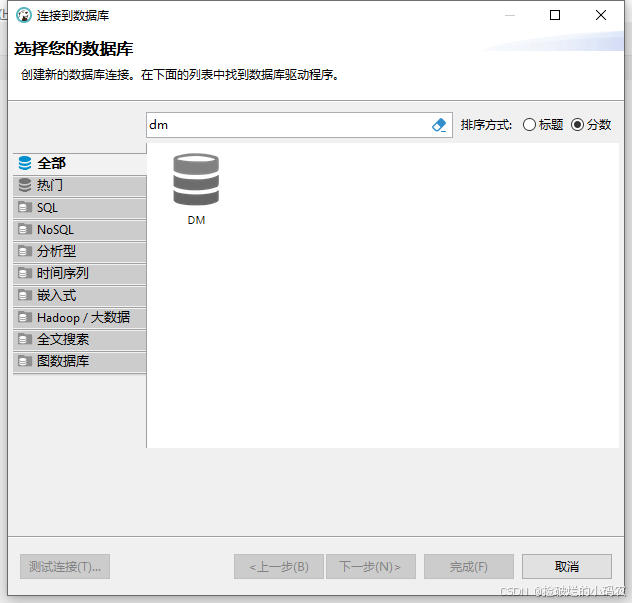Viewport: 632px width, 603px height.
Task: Click the DBeaver app icon in title bar
Action: coord(24,15)
